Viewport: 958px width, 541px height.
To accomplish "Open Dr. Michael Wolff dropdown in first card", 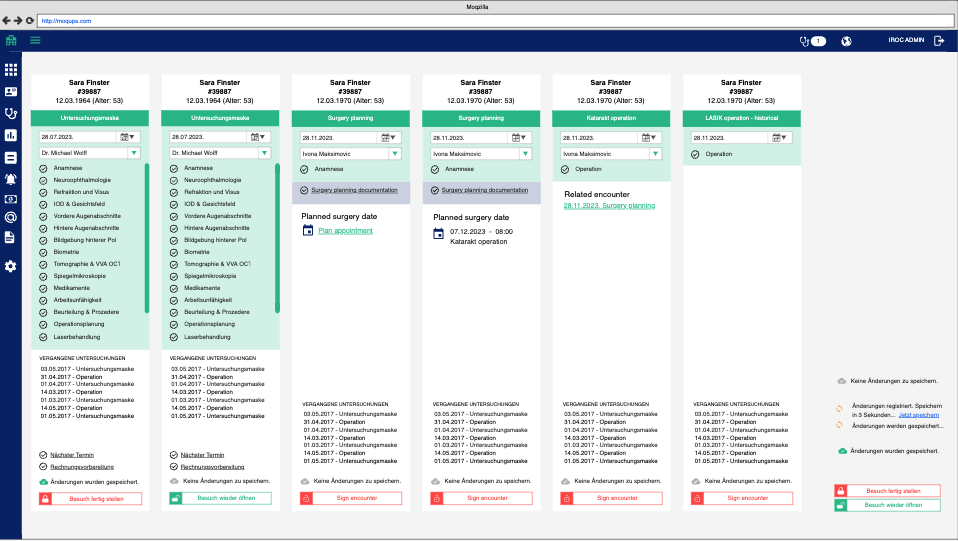I will [134, 153].
